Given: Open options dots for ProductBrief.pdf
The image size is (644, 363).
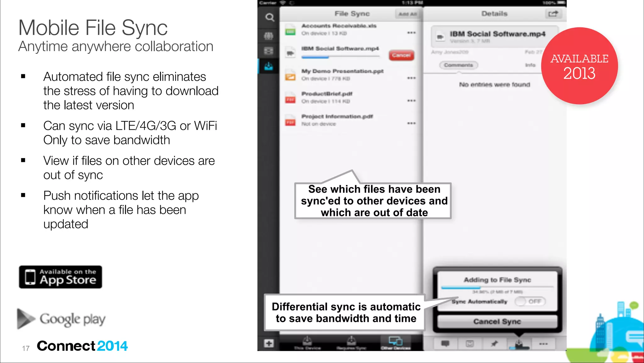Looking at the screenshot, I should pyautogui.click(x=411, y=101).
